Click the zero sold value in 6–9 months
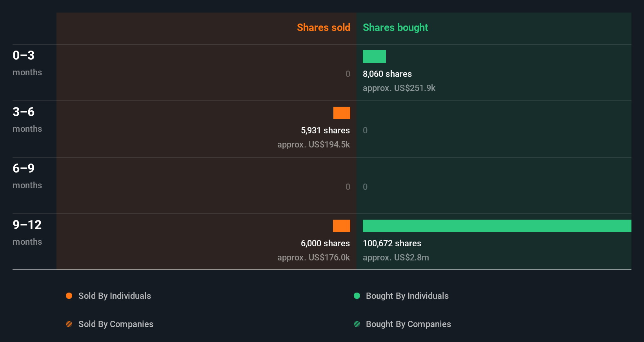Screen dimensions: 644x342 [348, 187]
